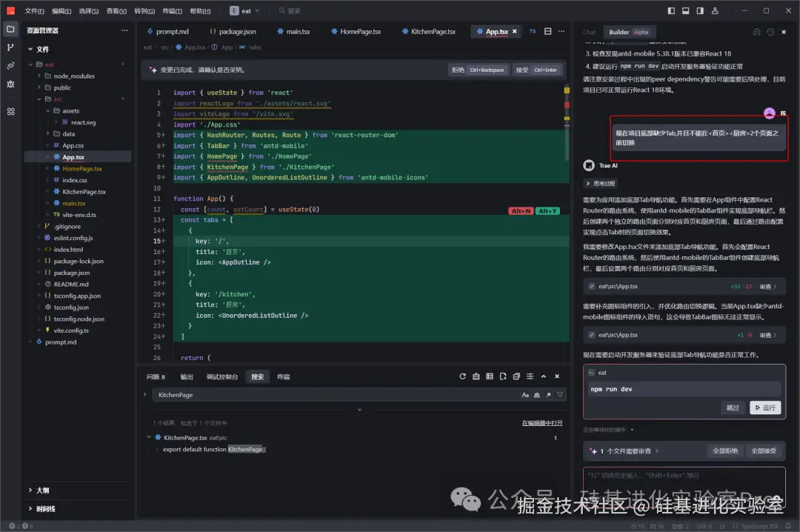Open panel settings sliders icon
Viewport: 800px width, 532px height.
[x=530, y=376]
